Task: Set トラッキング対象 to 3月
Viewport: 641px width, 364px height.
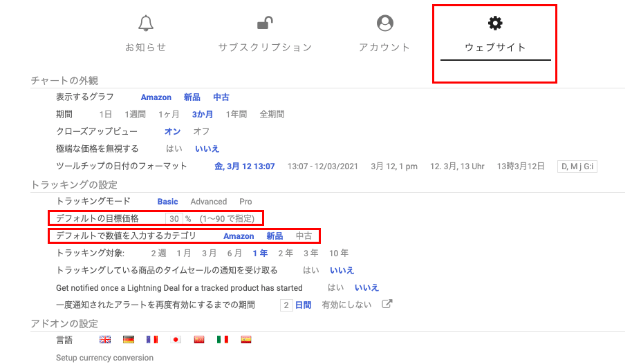Action: (x=210, y=253)
